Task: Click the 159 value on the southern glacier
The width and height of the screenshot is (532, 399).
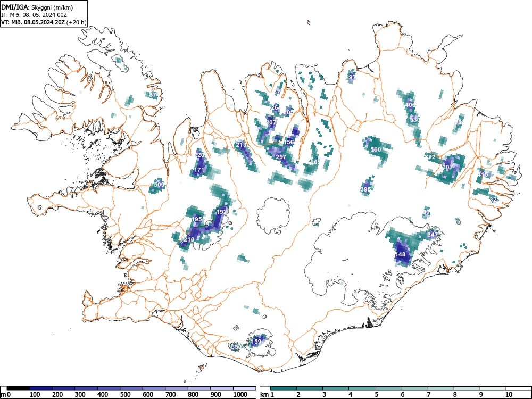Action: [x=256, y=342]
